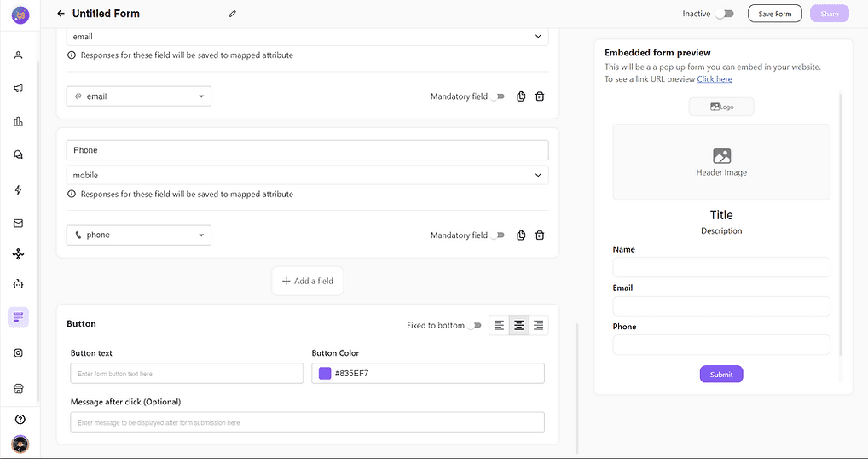Click the Save Form button

tap(775, 14)
